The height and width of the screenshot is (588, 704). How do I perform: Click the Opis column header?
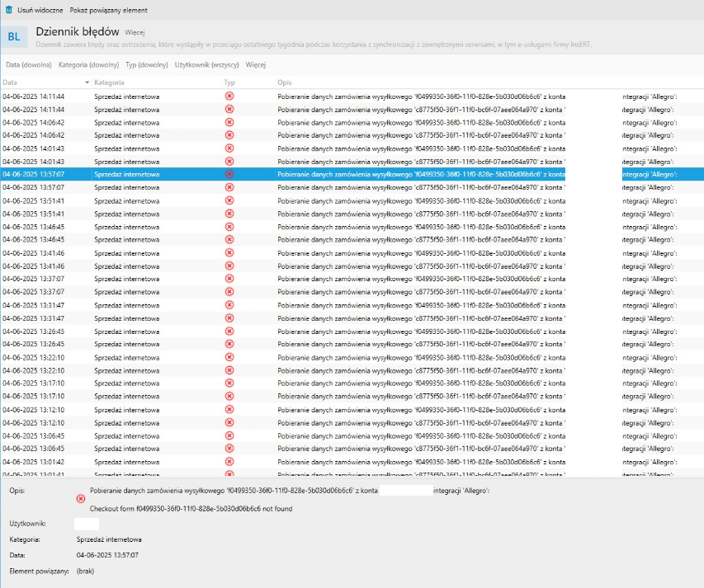(x=285, y=83)
